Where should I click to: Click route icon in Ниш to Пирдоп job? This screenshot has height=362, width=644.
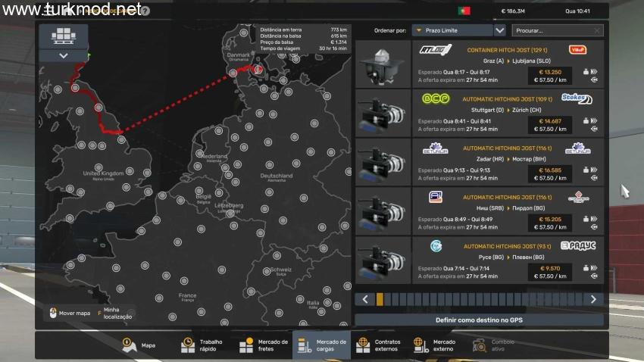tap(594, 227)
